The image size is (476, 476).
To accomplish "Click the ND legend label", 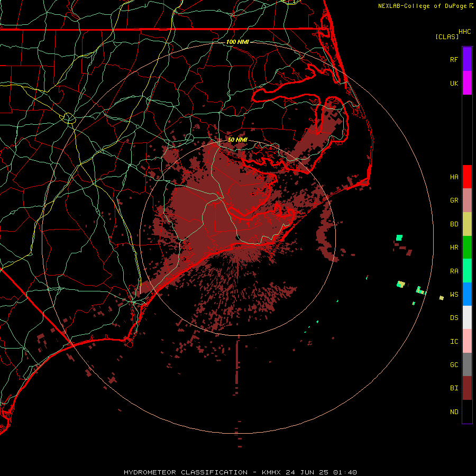I will (x=454, y=412).
